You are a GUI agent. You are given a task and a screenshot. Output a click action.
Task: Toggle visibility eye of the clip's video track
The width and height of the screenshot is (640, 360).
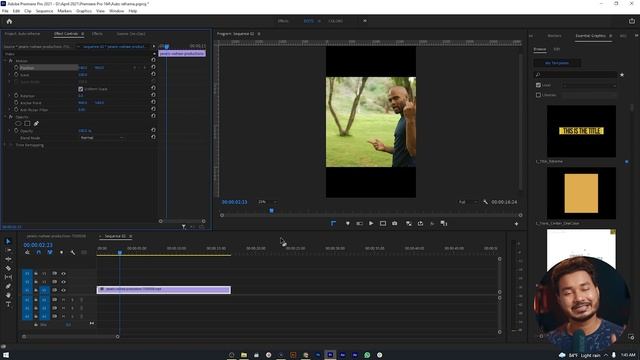click(63, 290)
